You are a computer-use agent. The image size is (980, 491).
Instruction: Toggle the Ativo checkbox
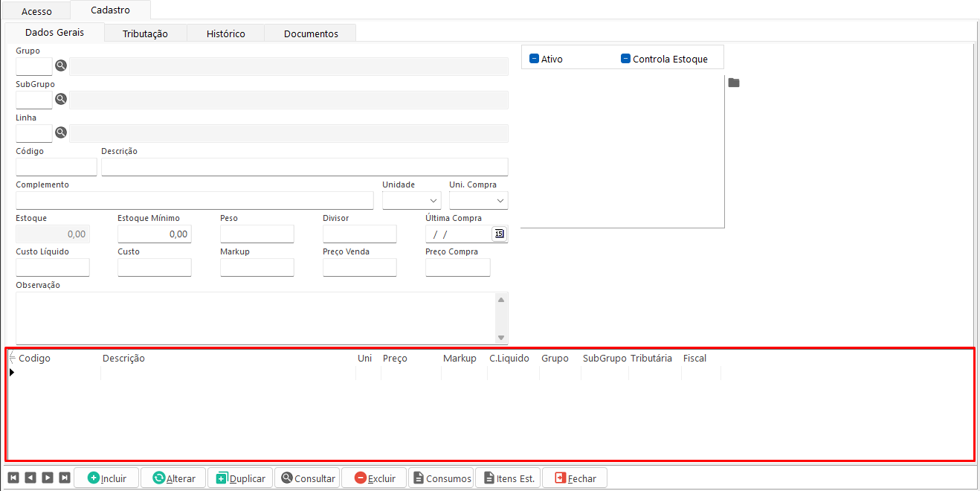[534, 59]
